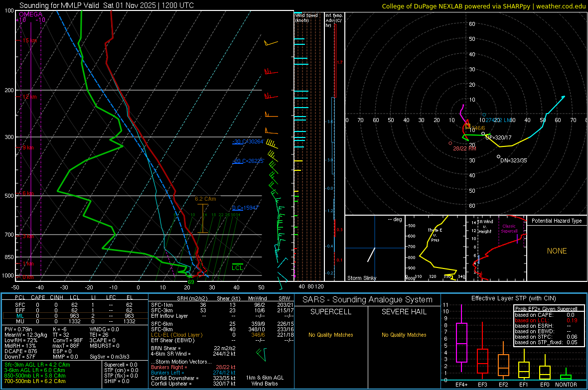
Task: Click 'No Quality Matches' under SEVERE HAIL
Action: pos(404,335)
